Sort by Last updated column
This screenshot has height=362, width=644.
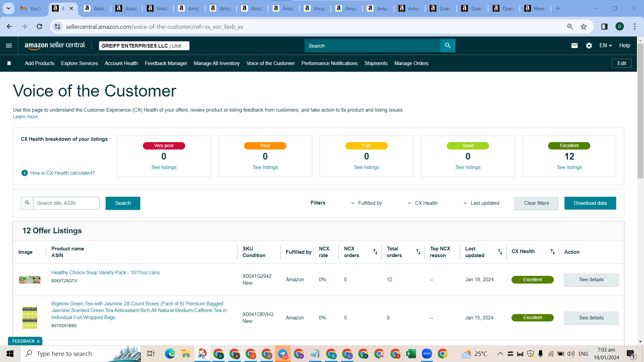[500, 252]
